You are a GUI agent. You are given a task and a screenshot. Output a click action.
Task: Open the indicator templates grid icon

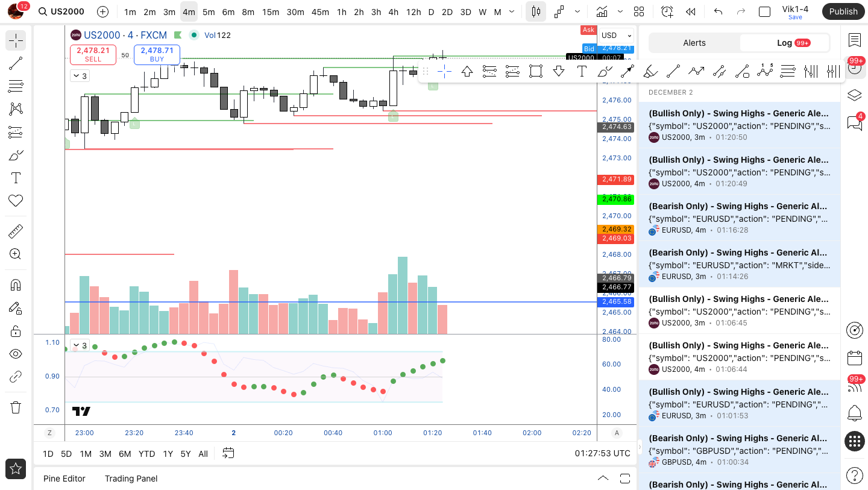click(639, 11)
